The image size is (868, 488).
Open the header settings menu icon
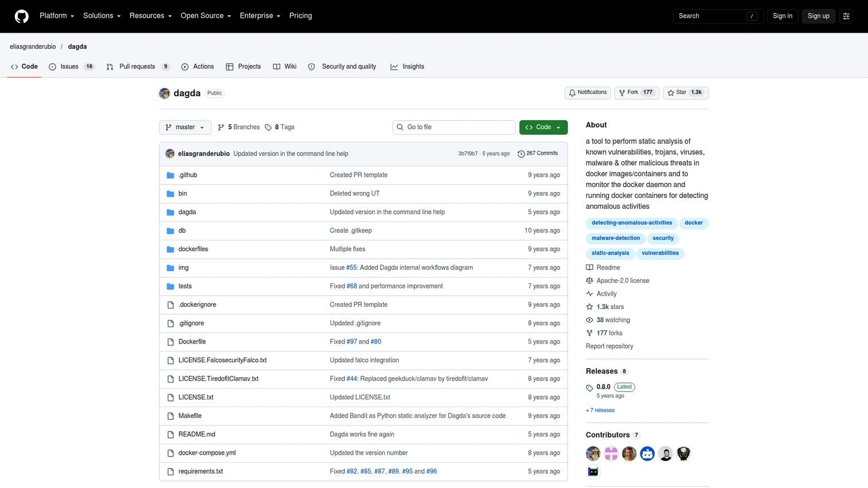click(x=846, y=16)
